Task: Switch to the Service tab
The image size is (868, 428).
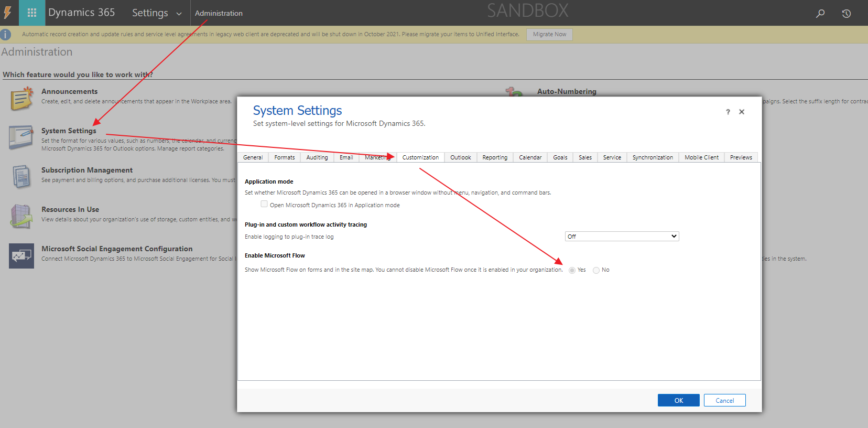Action: [612, 157]
